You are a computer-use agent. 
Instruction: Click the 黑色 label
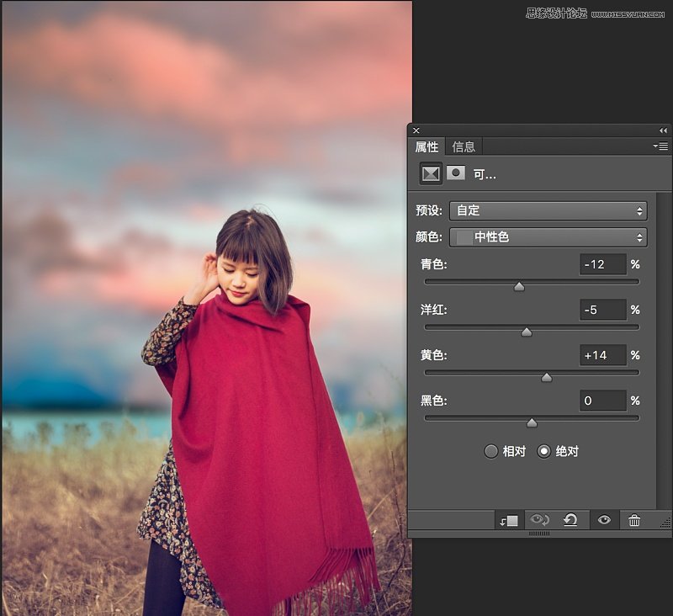click(x=433, y=401)
